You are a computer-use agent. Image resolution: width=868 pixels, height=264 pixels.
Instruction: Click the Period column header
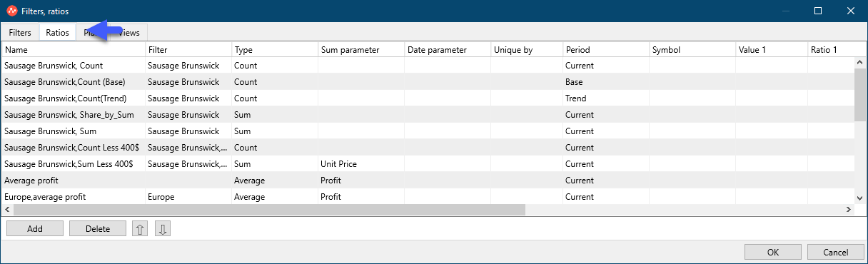coord(606,50)
